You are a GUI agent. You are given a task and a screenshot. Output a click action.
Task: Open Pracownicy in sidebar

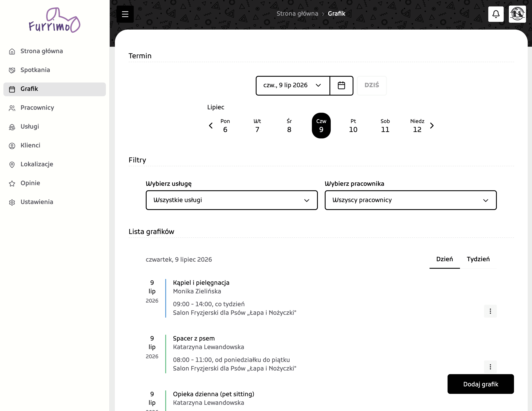click(x=55, y=108)
